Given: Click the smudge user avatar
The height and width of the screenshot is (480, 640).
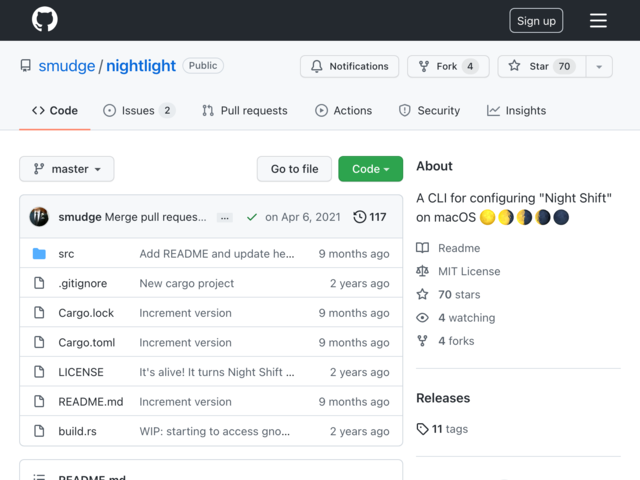Looking at the screenshot, I should (x=39, y=217).
